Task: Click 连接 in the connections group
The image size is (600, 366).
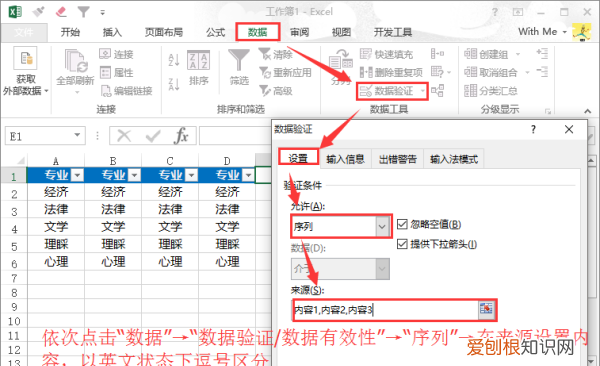Action: pos(117,54)
